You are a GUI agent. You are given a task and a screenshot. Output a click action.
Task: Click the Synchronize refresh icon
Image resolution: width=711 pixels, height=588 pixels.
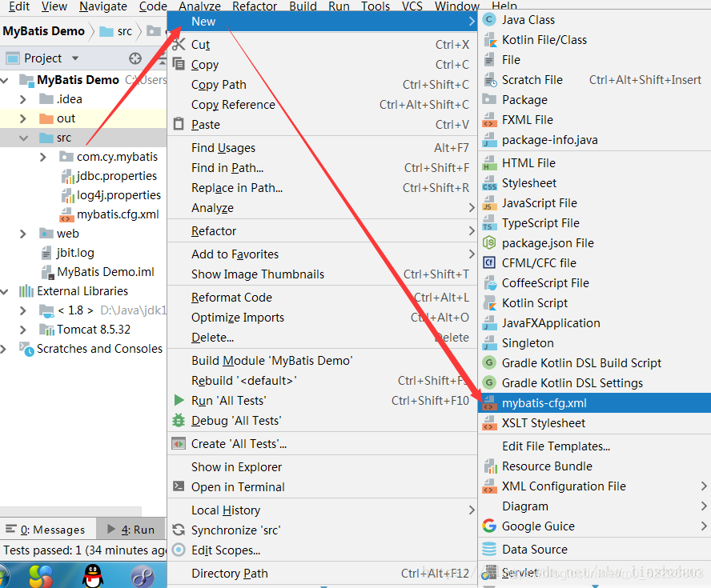coord(179,530)
